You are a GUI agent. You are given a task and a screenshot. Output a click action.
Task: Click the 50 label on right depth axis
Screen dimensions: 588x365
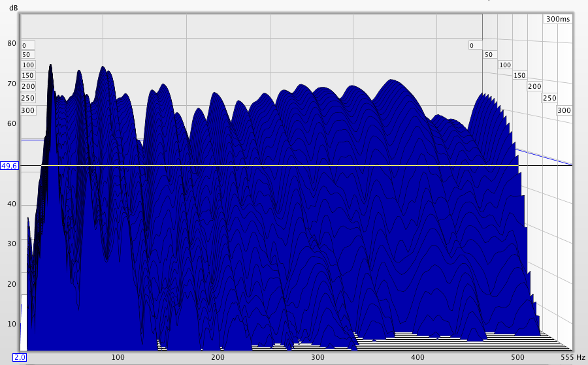(x=489, y=55)
